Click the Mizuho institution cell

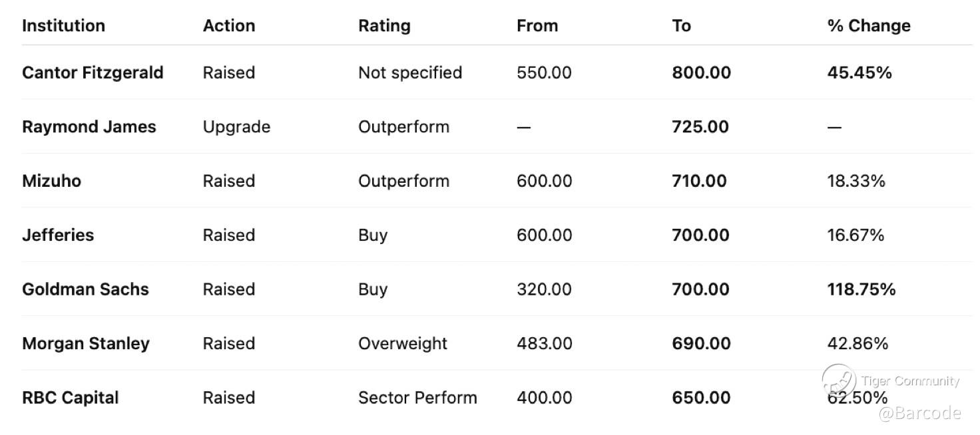[x=51, y=181]
